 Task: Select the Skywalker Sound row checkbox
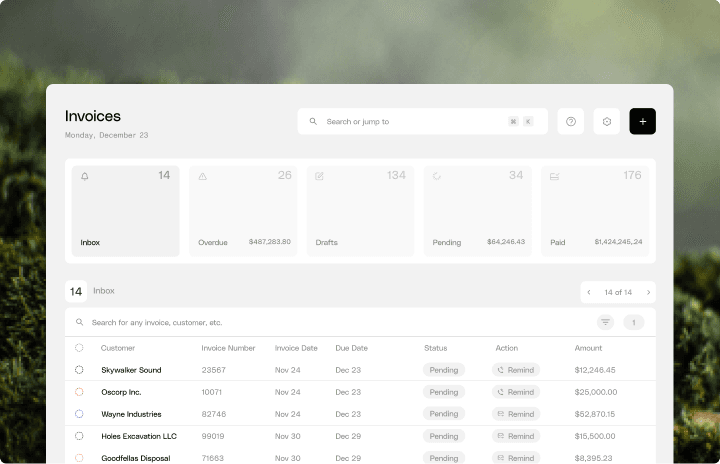pyautogui.click(x=79, y=370)
